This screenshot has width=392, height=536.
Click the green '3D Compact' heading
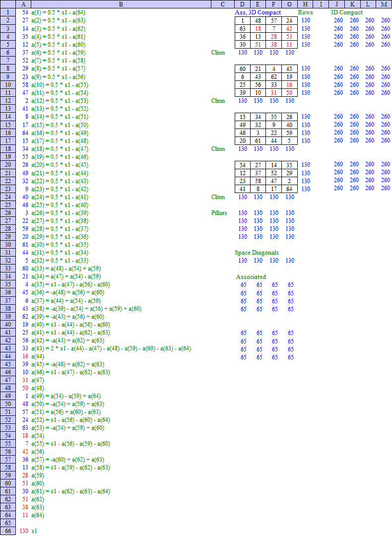(346, 12)
